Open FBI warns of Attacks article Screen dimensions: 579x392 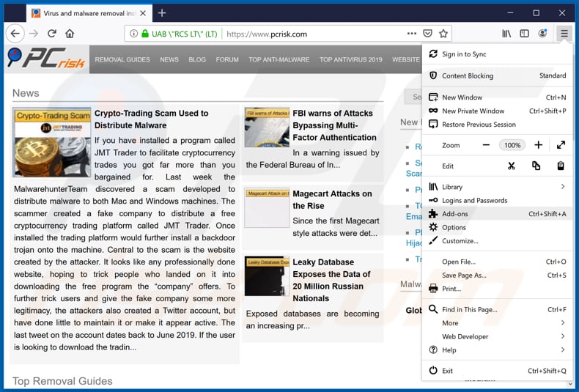coord(334,125)
